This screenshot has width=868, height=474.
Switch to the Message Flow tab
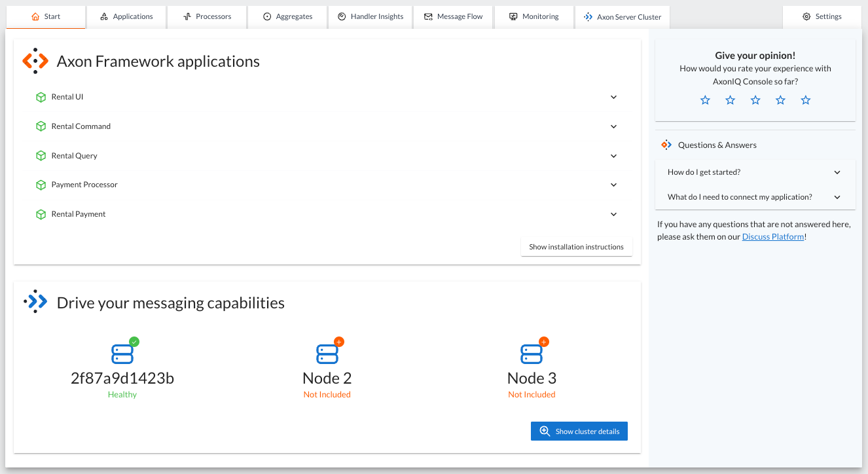(453, 17)
